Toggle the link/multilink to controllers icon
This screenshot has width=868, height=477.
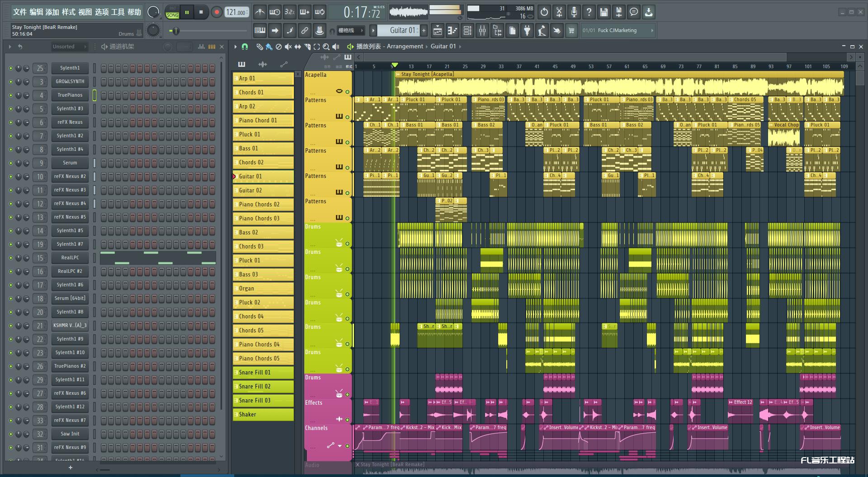(x=305, y=30)
